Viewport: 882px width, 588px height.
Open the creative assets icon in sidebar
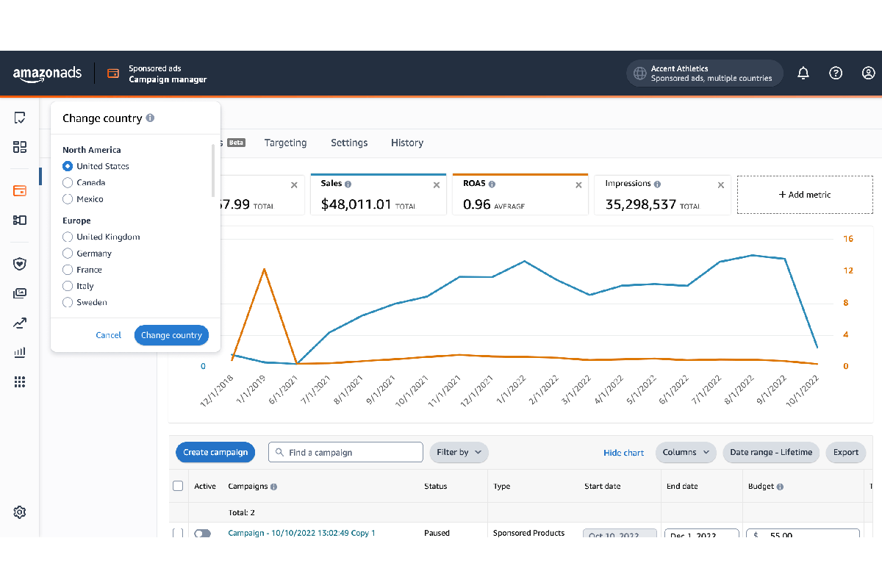(x=20, y=293)
